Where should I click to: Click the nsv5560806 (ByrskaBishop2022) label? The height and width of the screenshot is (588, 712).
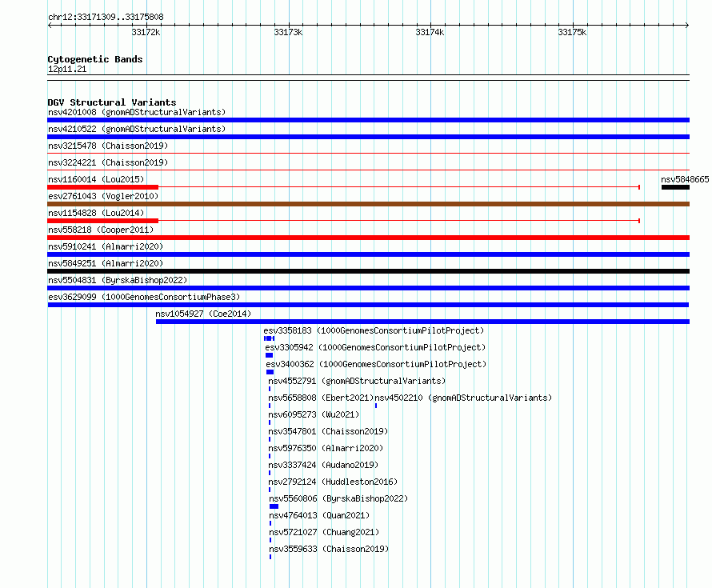pos(338,498)
